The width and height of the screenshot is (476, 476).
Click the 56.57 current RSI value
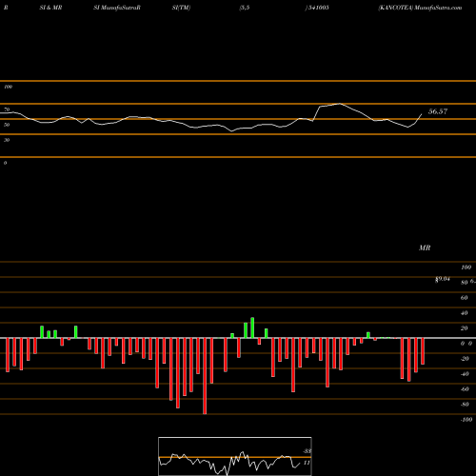click(x=438, y=111)
